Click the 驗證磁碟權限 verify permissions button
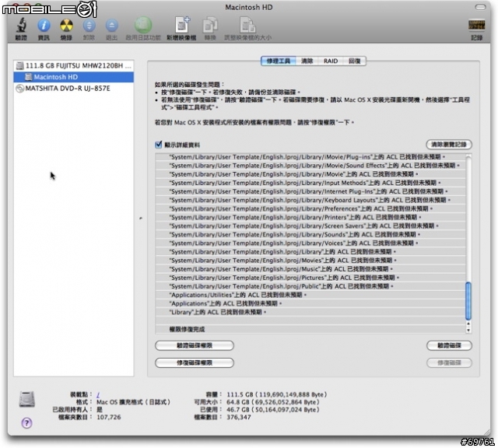 195,345
